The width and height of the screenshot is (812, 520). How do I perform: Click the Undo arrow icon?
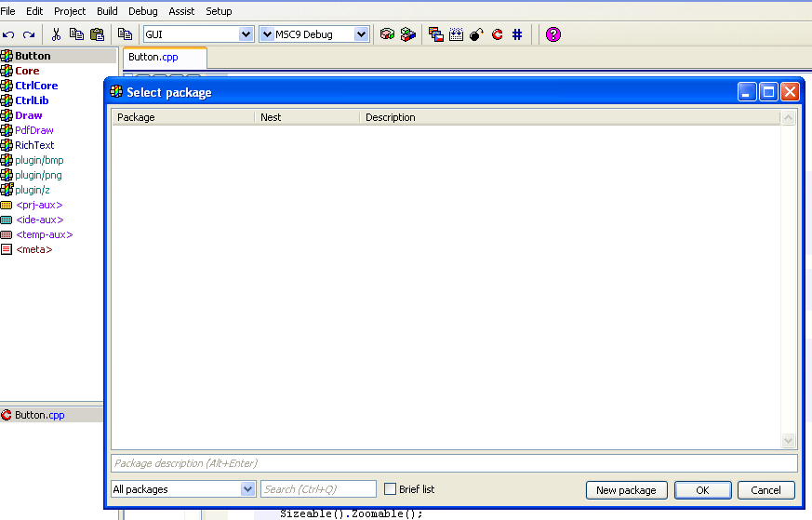click(8, 34)
